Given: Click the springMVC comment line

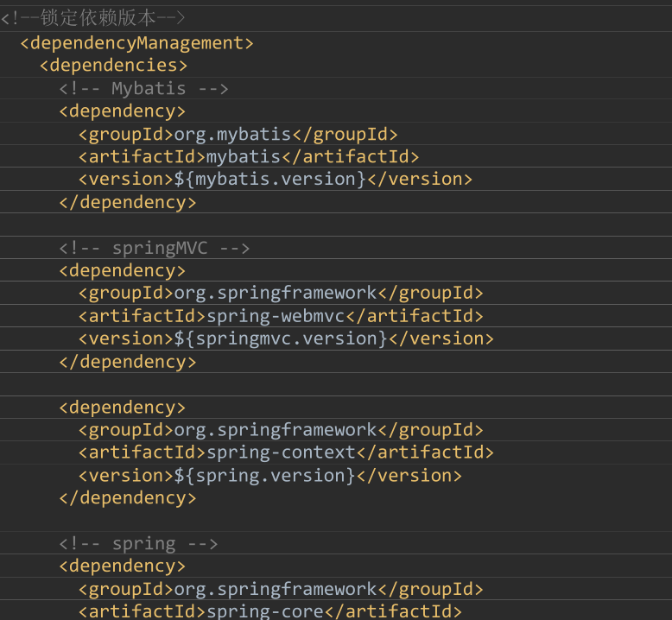Looking at the screenshot, I should tap(155, 248).
